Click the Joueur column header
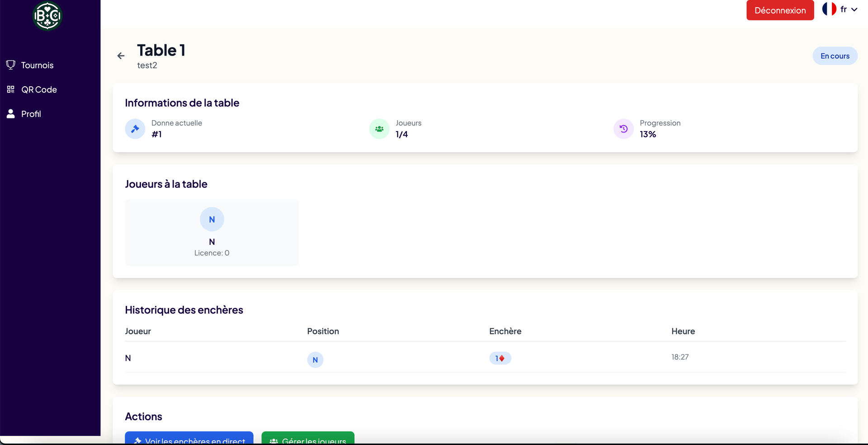This screenshot has height=445, width=868. click(x=138, y=331)
